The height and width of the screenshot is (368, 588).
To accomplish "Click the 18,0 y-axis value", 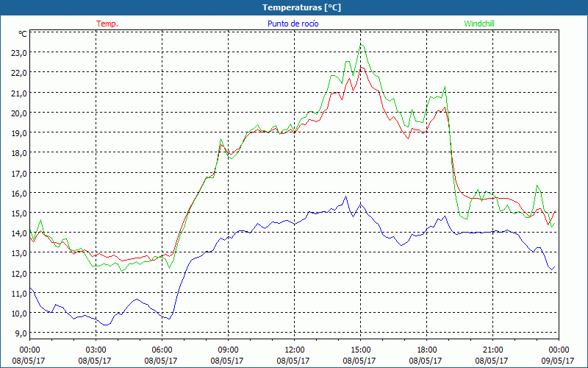I will 19,153.
